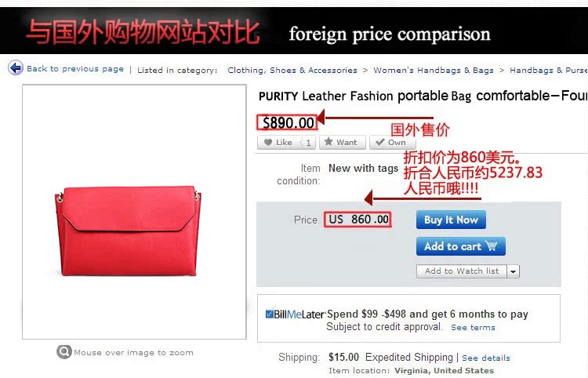The width and height of the screenshot is (588, 378).
Task: Click Add to Watch list button
Action: 462,271
